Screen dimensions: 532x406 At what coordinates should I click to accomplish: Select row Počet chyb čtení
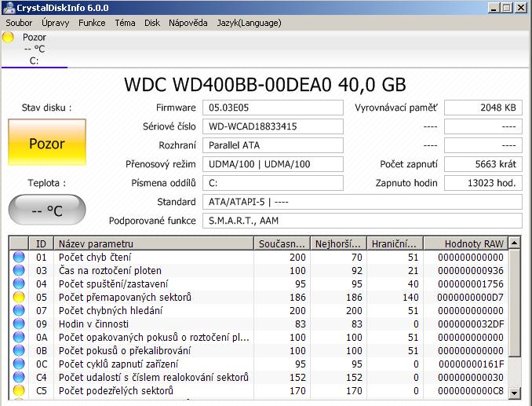point(259,257)
